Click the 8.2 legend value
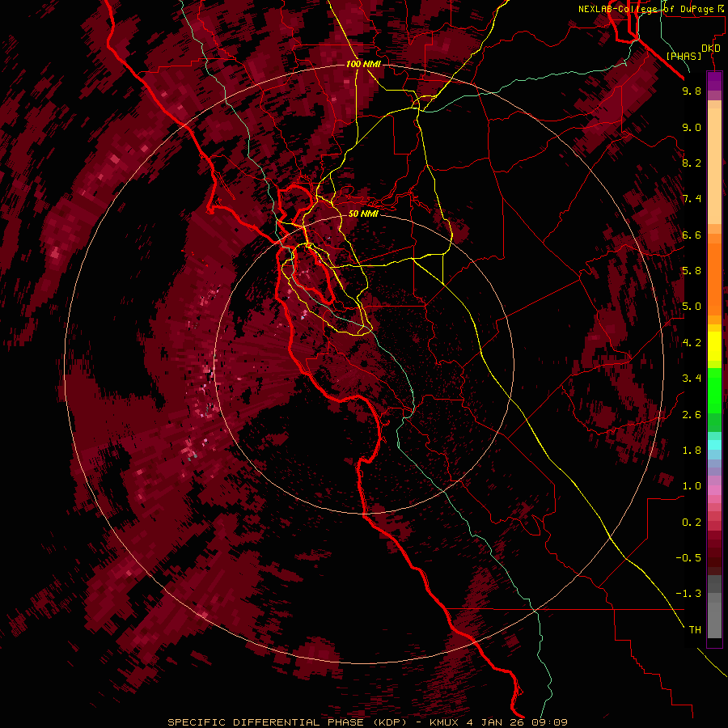 point(692,163)
